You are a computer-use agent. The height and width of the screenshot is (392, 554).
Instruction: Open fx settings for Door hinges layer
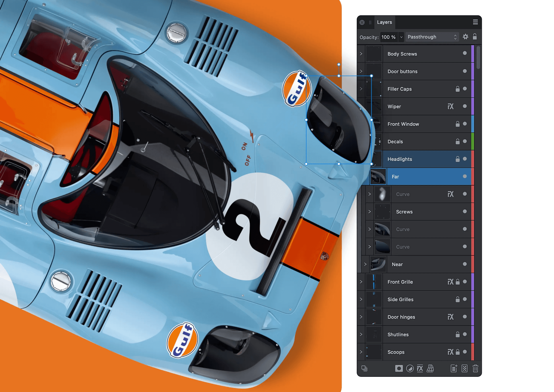point(451,317)
